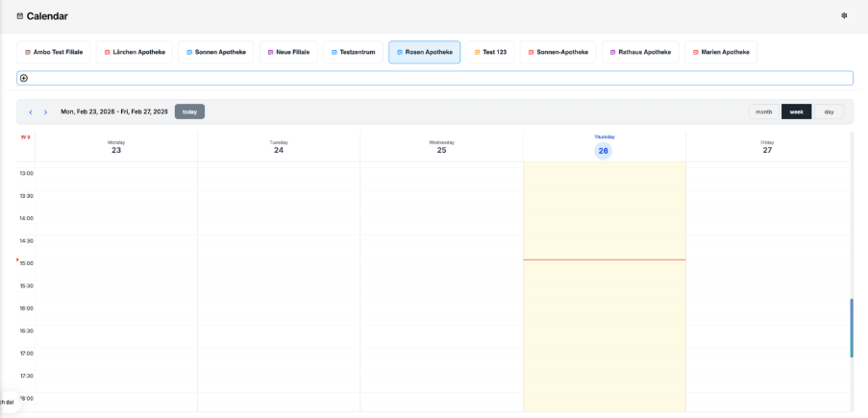Click the Ambo Test Filiale calendar icon

pyautogui.click(x=28, y=52)
